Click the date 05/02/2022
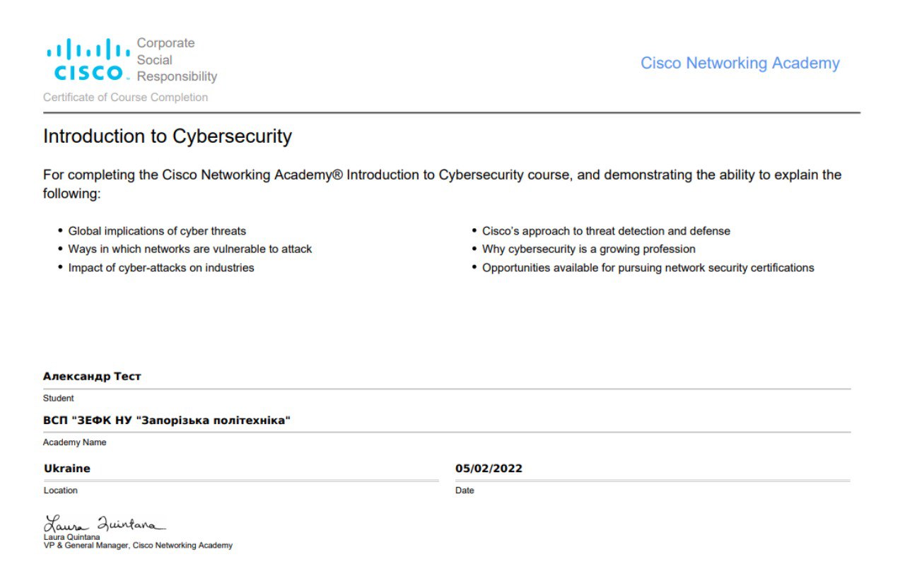This screenshot has height=588, width=905. [489, 469]
